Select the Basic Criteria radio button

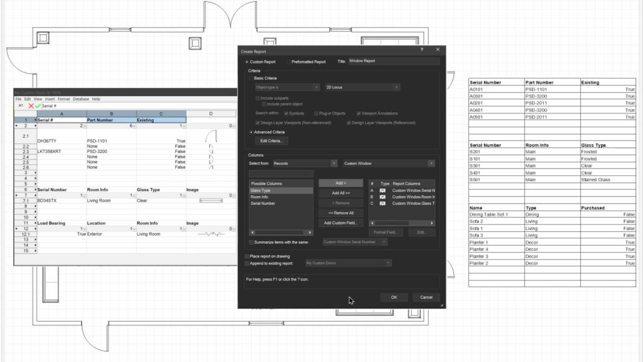click(251, 78)
